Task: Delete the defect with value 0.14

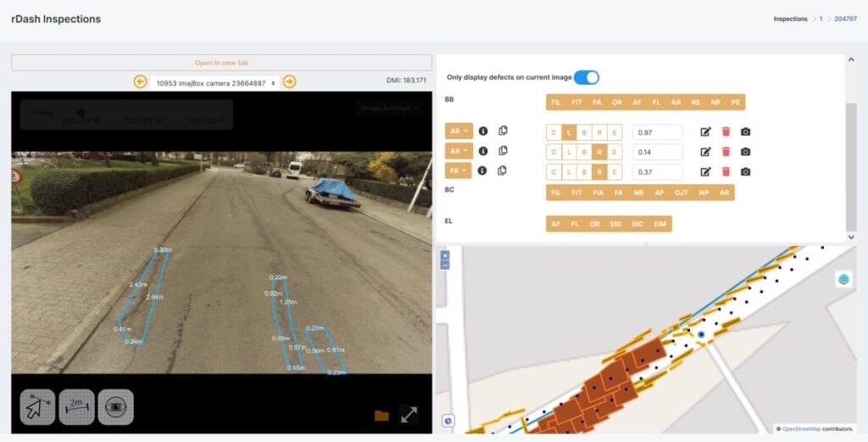Action: (726, 152)
